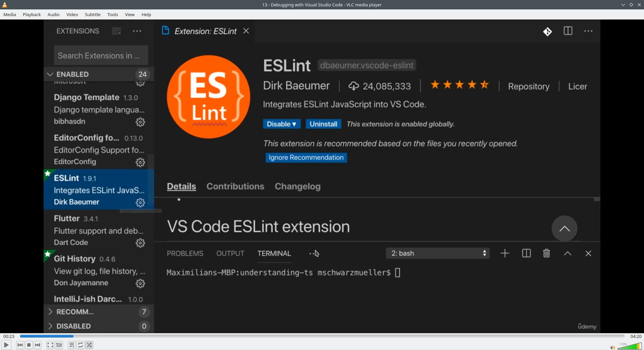Click the ESLint extension logo
Screen dimensions: 644x350
click(209, 97)
